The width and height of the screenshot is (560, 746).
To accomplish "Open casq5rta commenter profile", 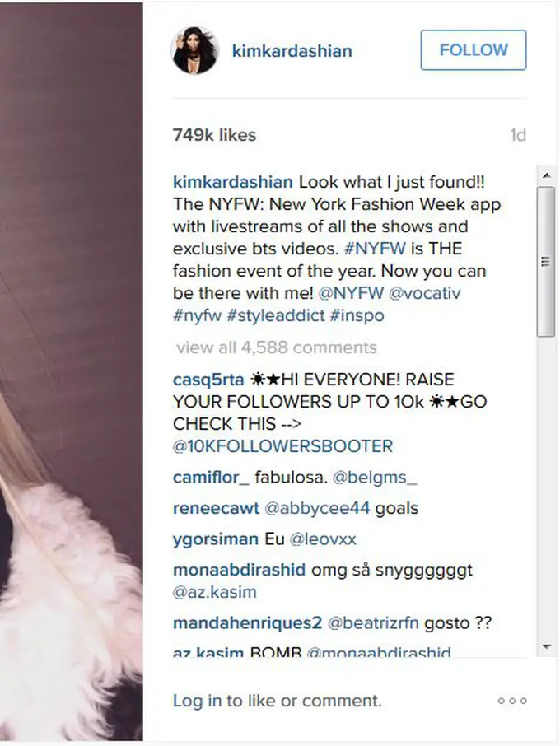I will tap(208, 380).
